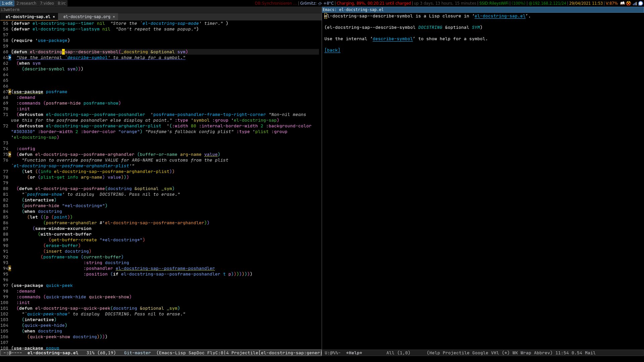Follow the describe-symbol link in Help buffer
Viewport: 644px width, 362px height.
click(392, 39)
